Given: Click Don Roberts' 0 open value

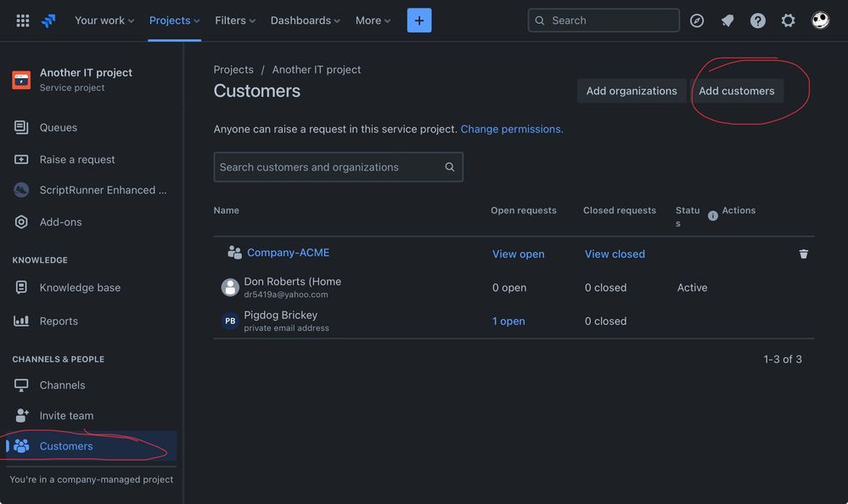Looking at the screenshot, I should pyautogui.click(x=509, y=287).
